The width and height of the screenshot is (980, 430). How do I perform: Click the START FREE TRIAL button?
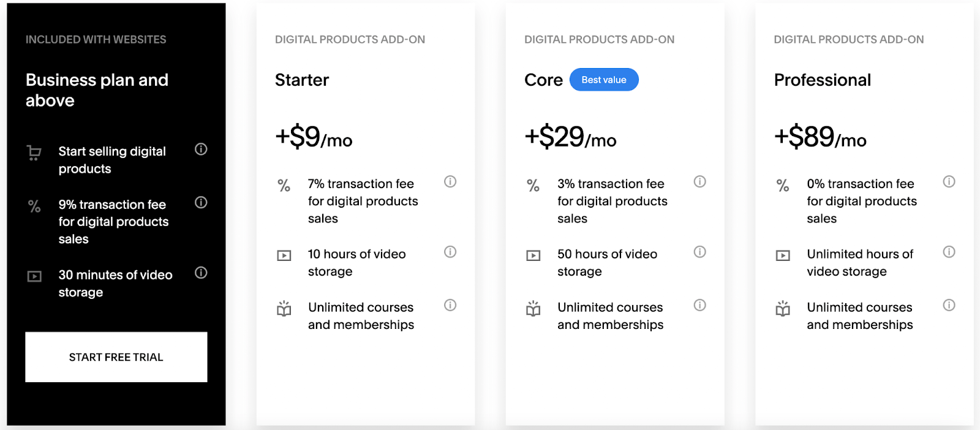pyautogui.click(x=116, y=357)
